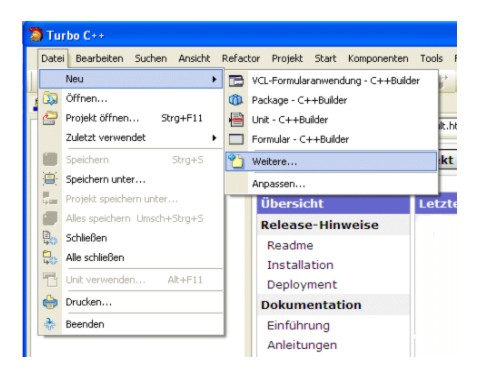Click the Alle schließen icon
479x378 pixels.
point(50,257)
